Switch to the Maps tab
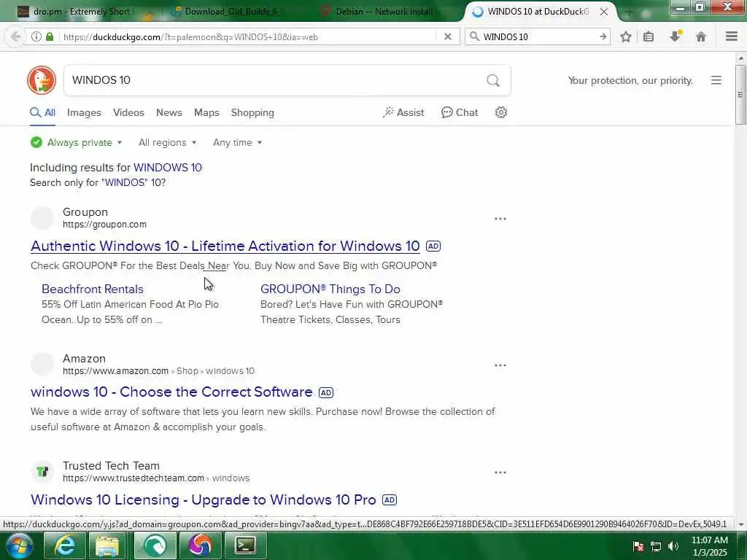This screenshot has width=747, height=560. point(206,112)
